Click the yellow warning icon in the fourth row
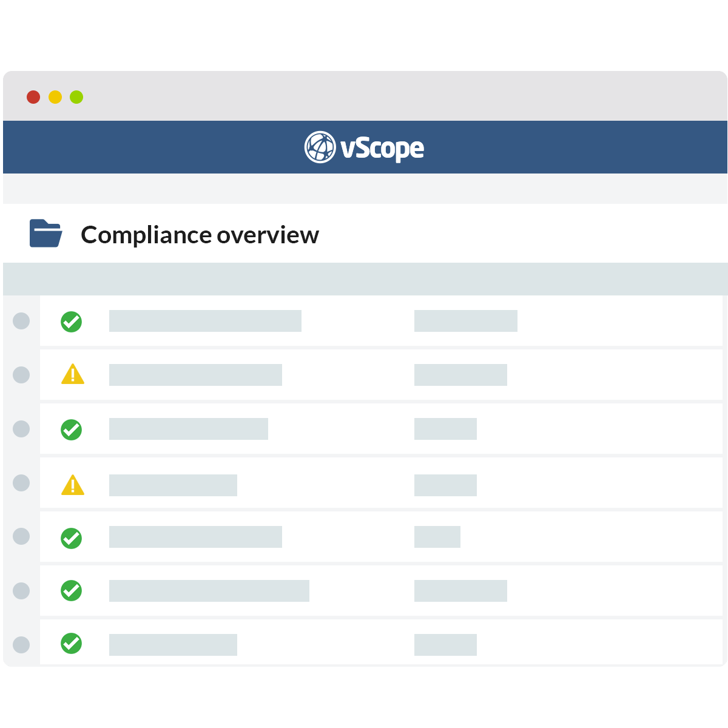 point(73,485)
